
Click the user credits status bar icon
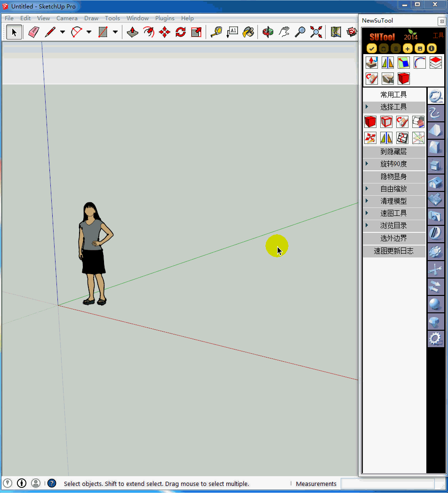(x=36, y=483)
